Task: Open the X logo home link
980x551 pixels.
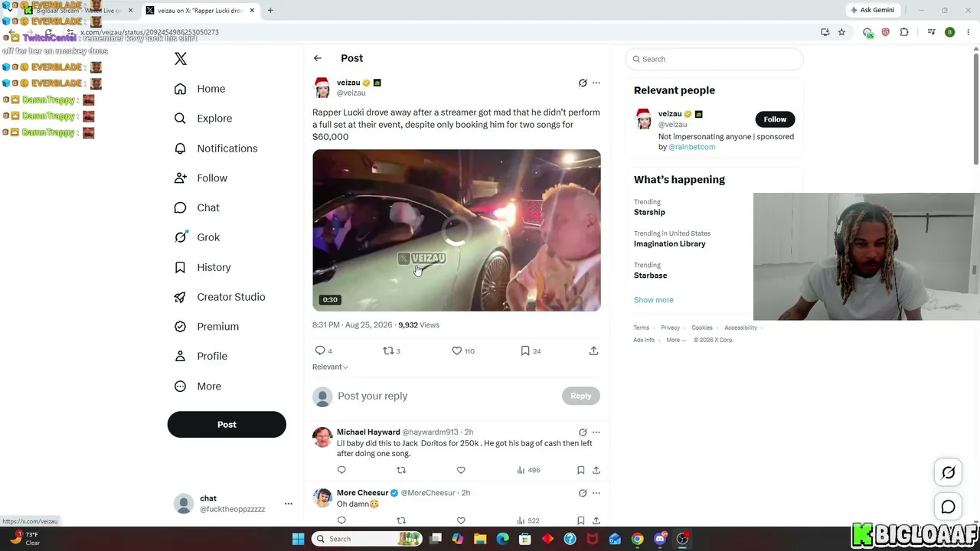Action: (181, 59)
